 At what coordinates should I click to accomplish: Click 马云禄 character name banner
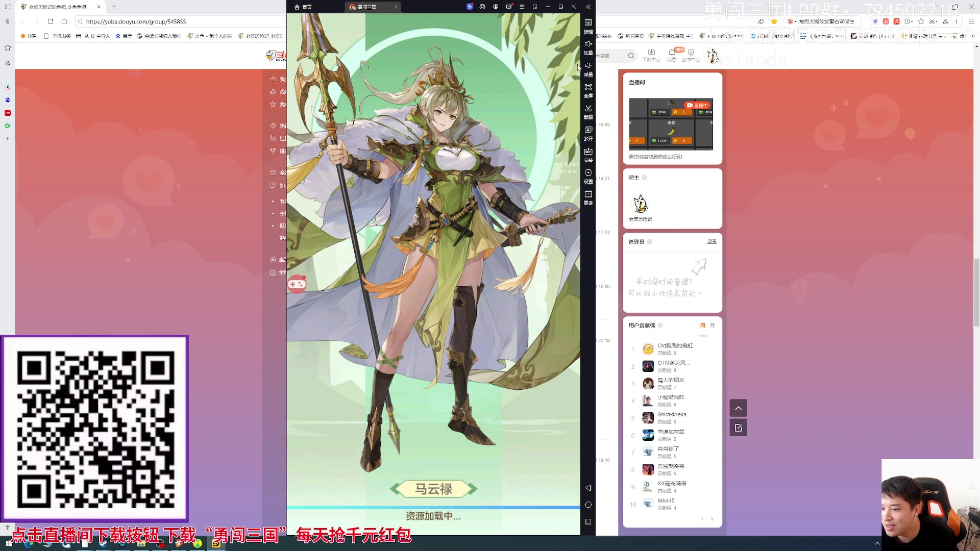point(433,489)
